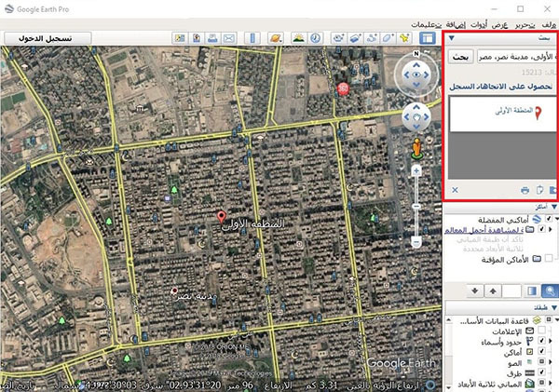559x392 pixels.
Task: Collapse the طبقات layers panel triangle
Action: [x=553, y=307]
